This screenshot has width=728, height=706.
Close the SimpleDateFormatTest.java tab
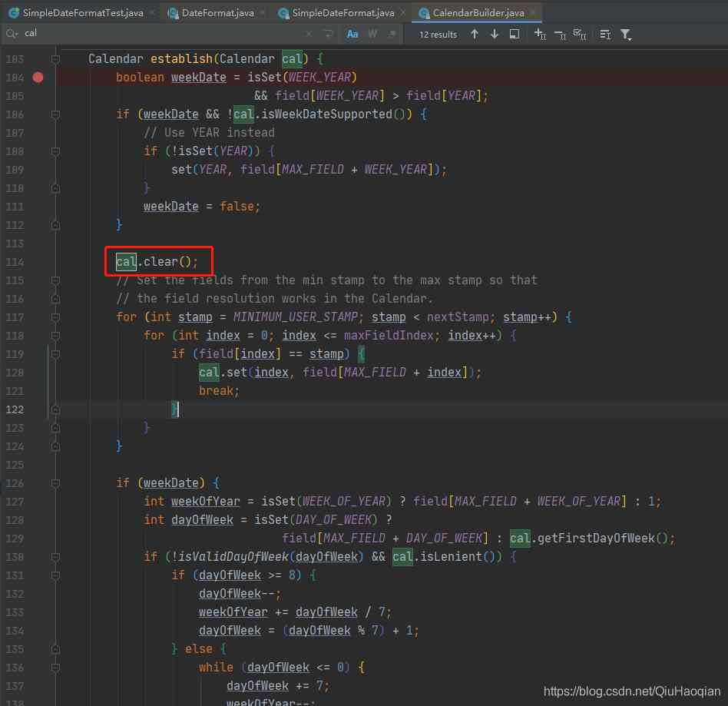click(x=153, y=13)
